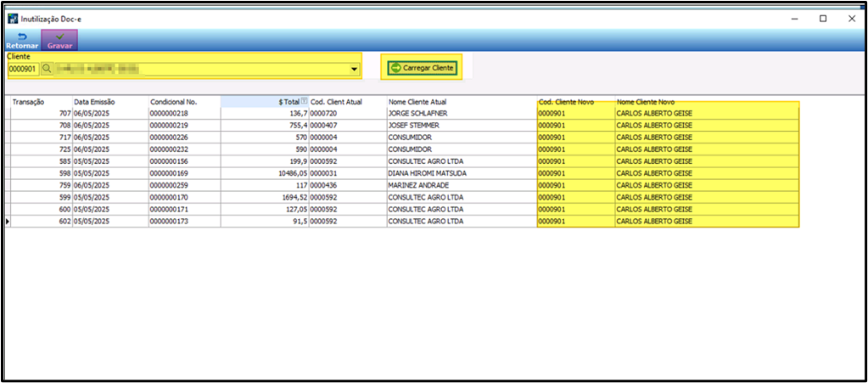
Task: Sort by the Transação column header
Action: pos(42,102)
